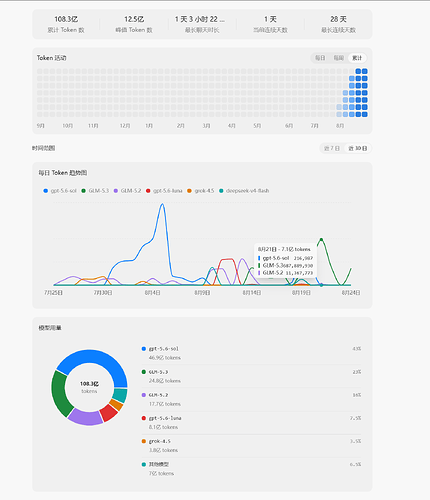
Task: Click the 108.3亿 tokens label in the donut center
Action: coord(89,387)
